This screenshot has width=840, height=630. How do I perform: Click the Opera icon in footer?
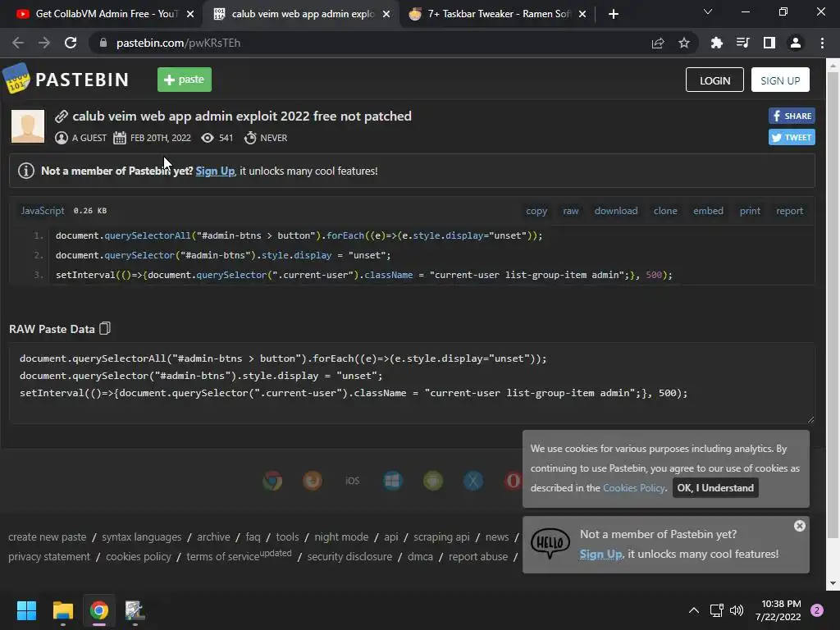(513, 481)
